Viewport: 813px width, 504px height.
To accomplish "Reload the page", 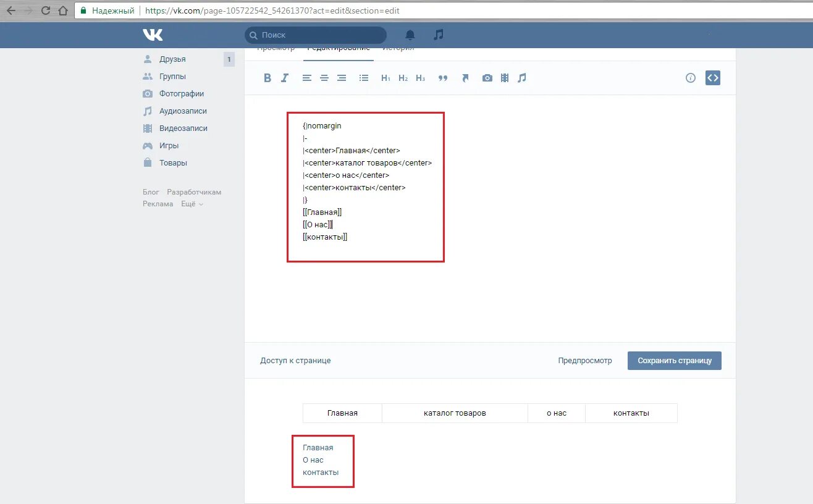I will (x=46, y=10).
